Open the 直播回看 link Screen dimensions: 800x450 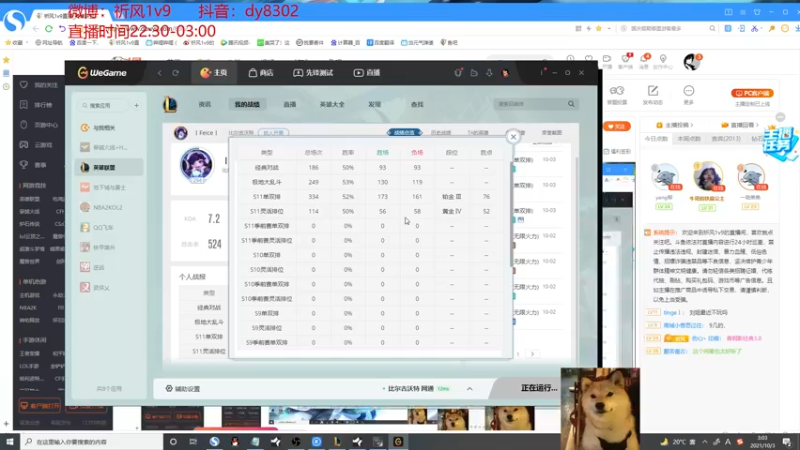pyautogui.click(x=738, y=125)
